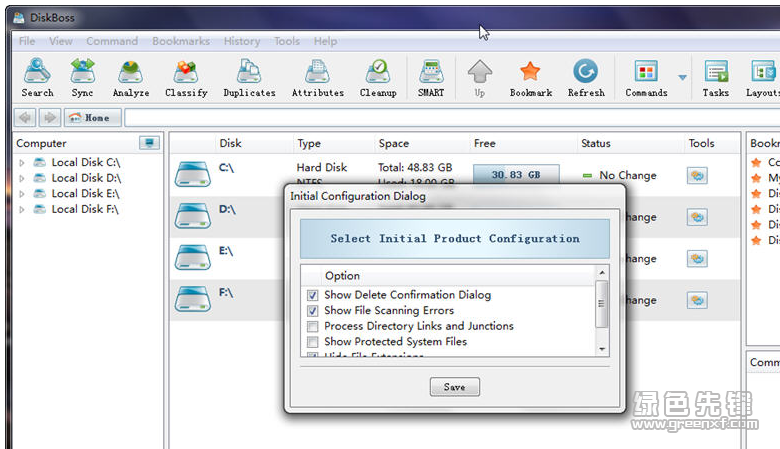Enable Process Directory Links and Junctions

[x=312, y=326]
